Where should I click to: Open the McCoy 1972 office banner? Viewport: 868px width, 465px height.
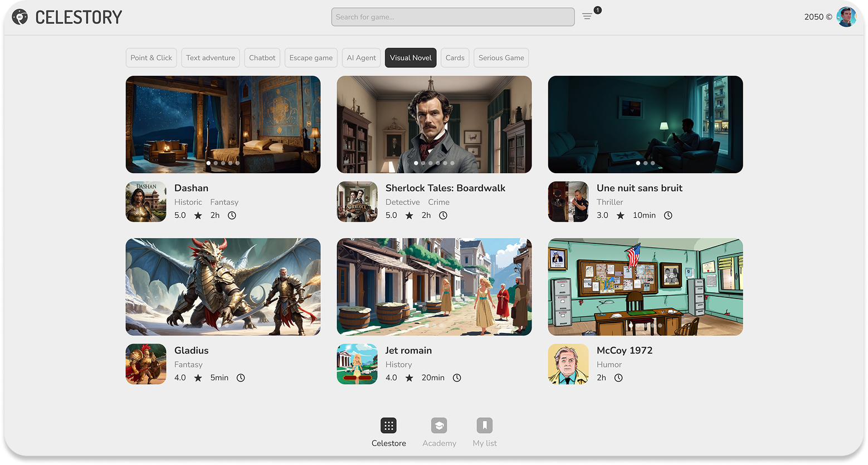pos(645,287)
